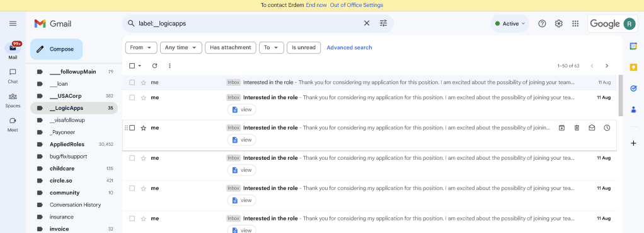This screenshot has height=233, width=644.
Task: Refresh the message list
Action: [x=154, y=66]
